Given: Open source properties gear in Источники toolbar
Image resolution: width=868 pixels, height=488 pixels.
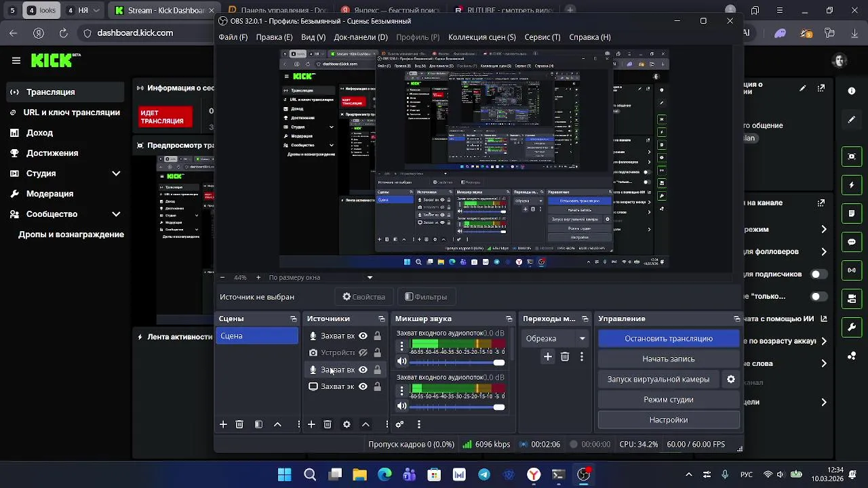Looking at the screenshot, I should pos(347,424).
